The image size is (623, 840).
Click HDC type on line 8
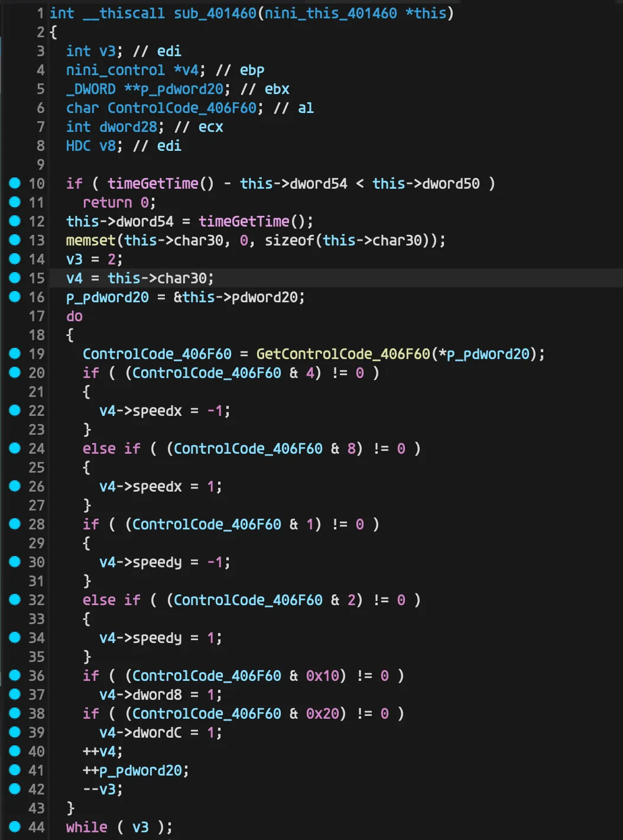(x=79, y=146)
